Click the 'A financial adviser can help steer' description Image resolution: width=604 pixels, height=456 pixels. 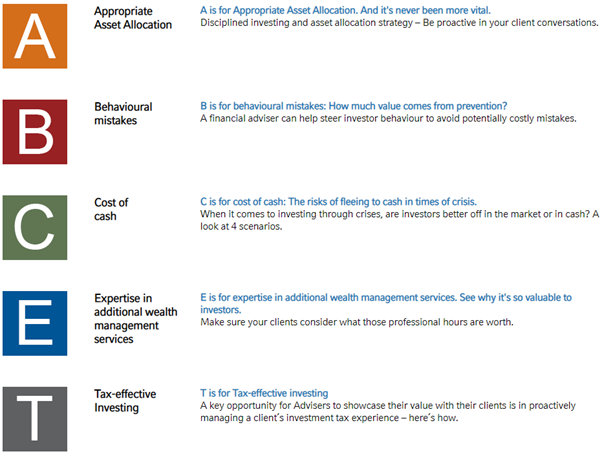tap(388, 119)
